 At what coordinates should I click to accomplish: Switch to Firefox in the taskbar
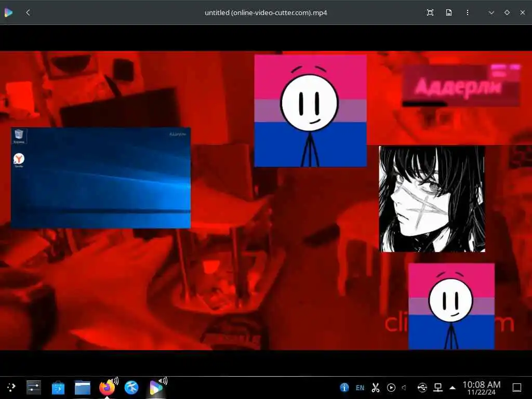click(x=107, y=388)
